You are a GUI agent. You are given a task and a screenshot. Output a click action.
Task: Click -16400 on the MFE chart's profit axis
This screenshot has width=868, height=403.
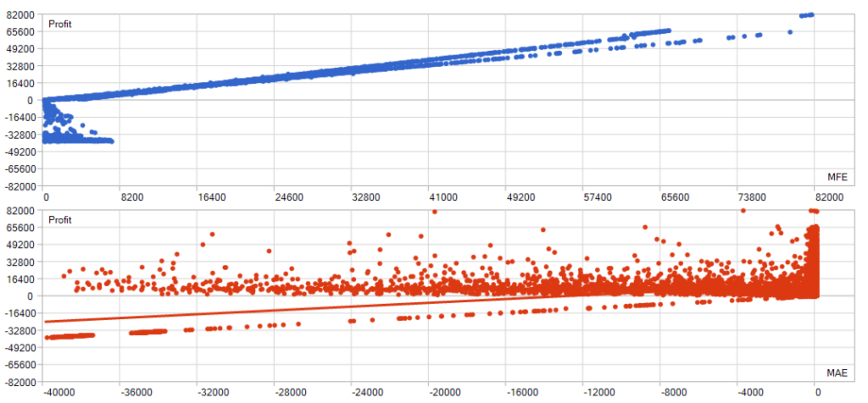[x=19, y=117]
